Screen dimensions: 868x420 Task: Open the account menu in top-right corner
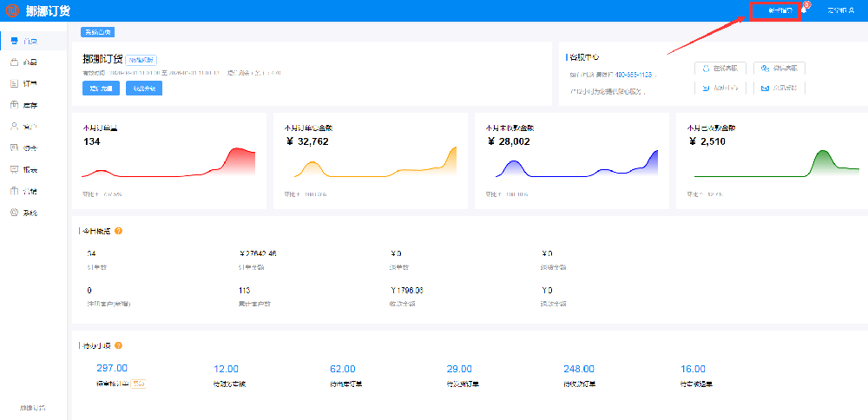coord(840,10)
